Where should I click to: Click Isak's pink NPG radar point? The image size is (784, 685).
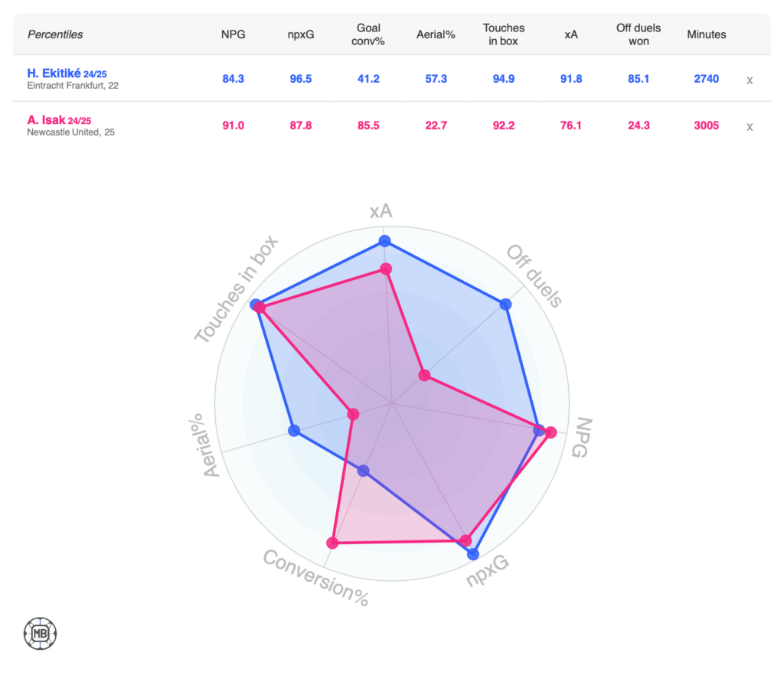pos(550,432)
